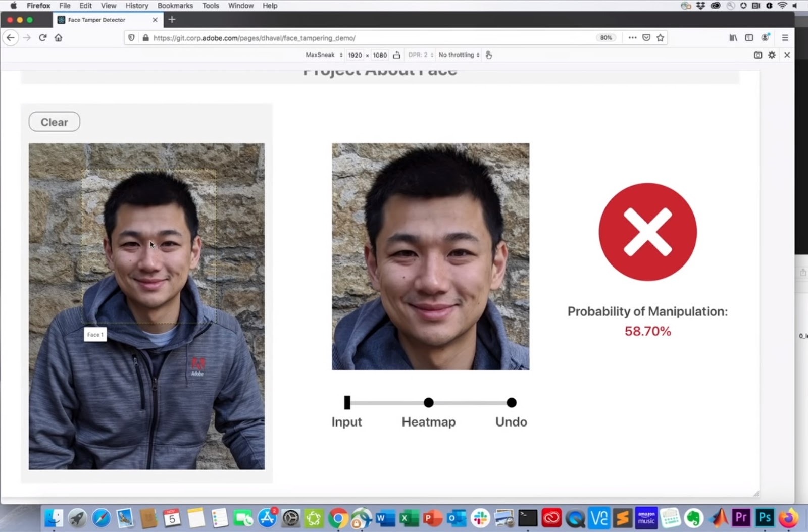The image size is (808, 532).
Task: Expand the No throttling dropdown
Action: pos(458,55)
